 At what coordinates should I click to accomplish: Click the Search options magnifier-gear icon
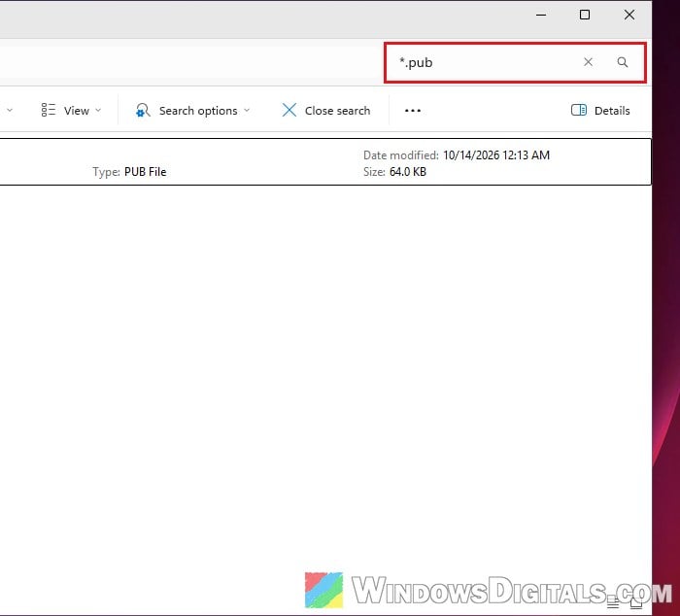click(143, 110)
